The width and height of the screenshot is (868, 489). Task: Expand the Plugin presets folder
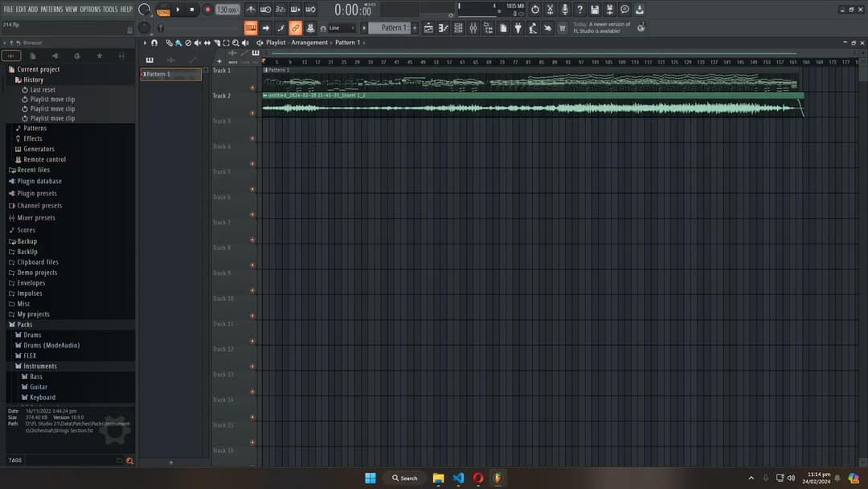pos(36,194)
